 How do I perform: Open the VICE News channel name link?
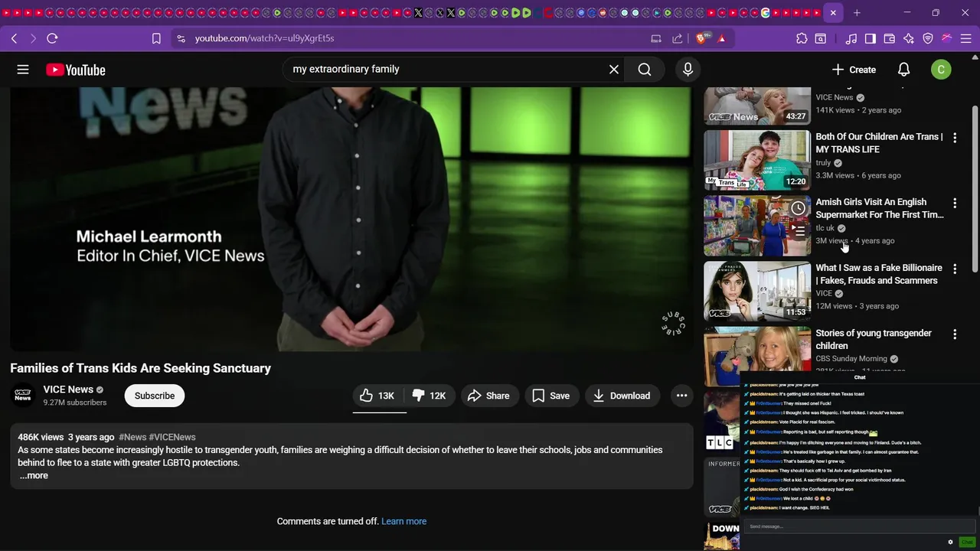68,390
